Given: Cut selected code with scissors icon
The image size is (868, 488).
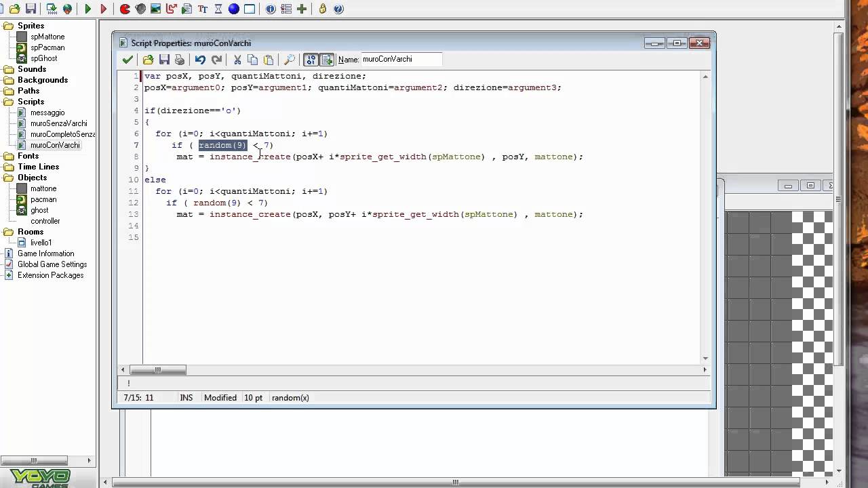Looking at the screenshot, I should pyautogui.click(x=237, y=60).
